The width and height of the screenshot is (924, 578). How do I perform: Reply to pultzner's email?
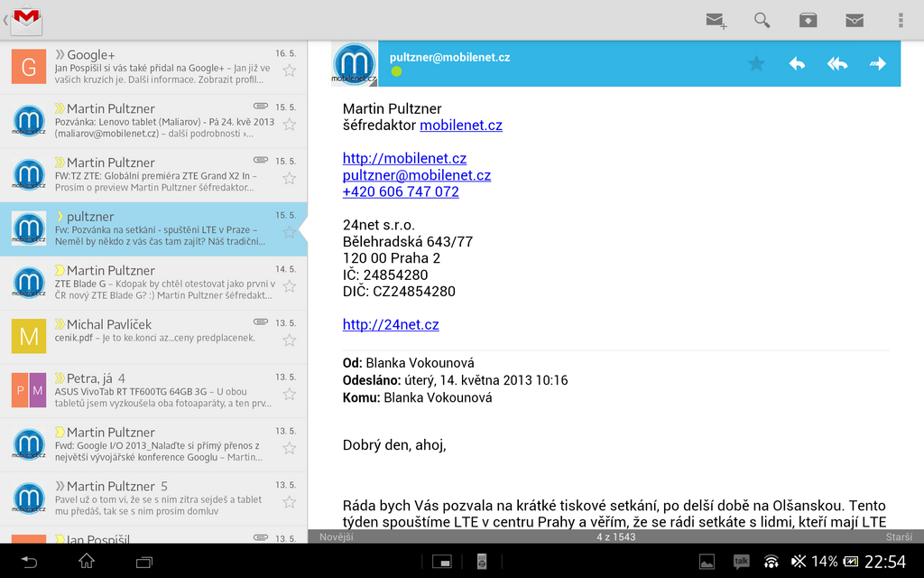tap(797, 63)
